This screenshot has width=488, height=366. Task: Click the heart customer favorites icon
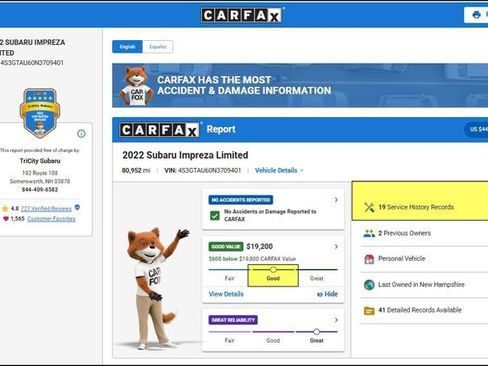tap(6, 219)
